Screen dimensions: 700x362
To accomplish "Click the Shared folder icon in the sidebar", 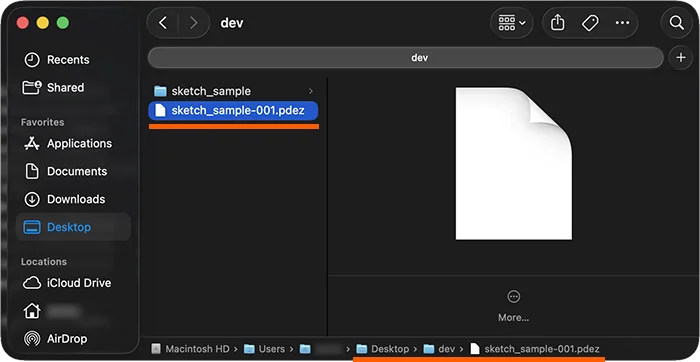I will pos(32,87).
